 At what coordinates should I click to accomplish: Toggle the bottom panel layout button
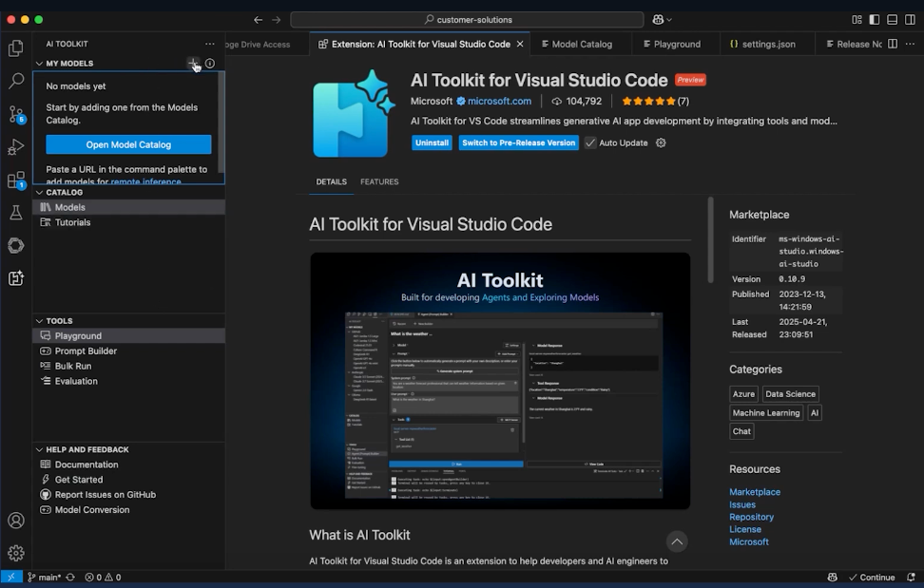pyautogui.click(x=893, y=19)
